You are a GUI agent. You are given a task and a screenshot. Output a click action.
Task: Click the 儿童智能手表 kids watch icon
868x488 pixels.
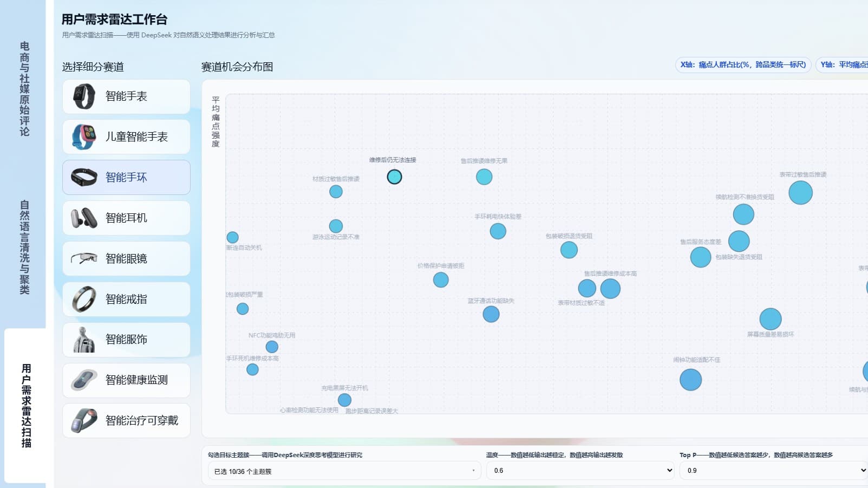pos(84,137)
